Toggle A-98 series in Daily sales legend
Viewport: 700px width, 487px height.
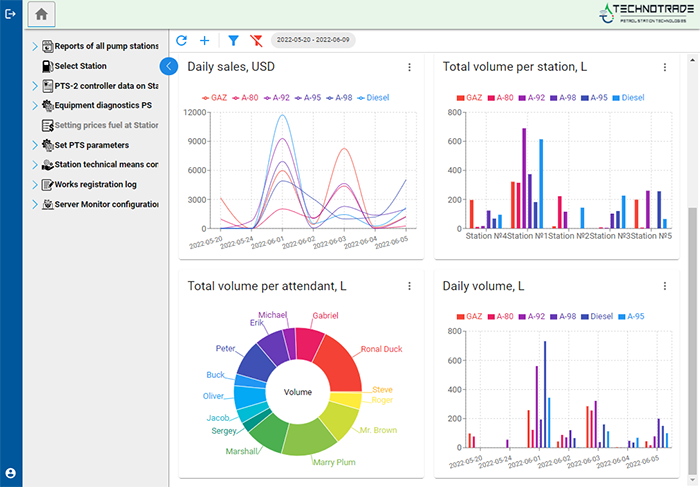tap(339, 98)
